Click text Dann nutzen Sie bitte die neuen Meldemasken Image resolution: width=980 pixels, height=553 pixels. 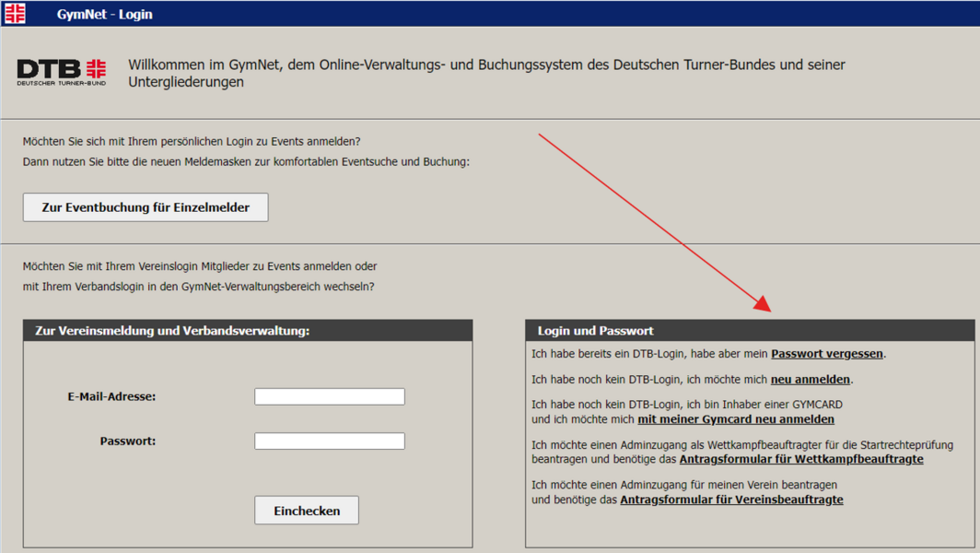tap(246, 161)
